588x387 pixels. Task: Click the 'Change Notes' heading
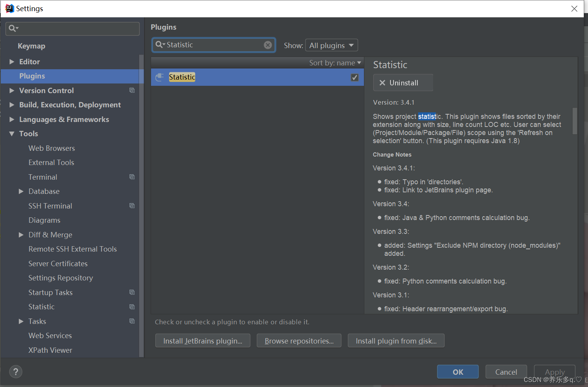(x=392, y=155)
